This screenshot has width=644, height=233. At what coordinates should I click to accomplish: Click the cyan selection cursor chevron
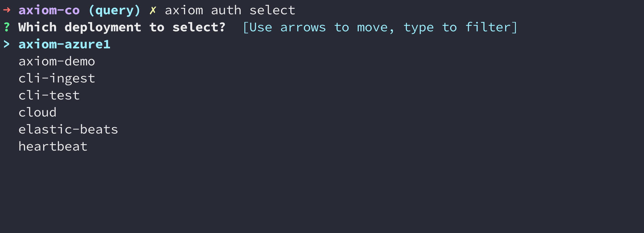click(x=7, y=44)
